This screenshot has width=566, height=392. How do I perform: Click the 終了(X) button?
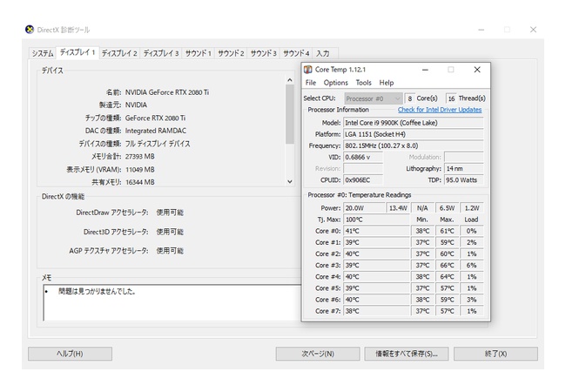(x=495, y=354)
